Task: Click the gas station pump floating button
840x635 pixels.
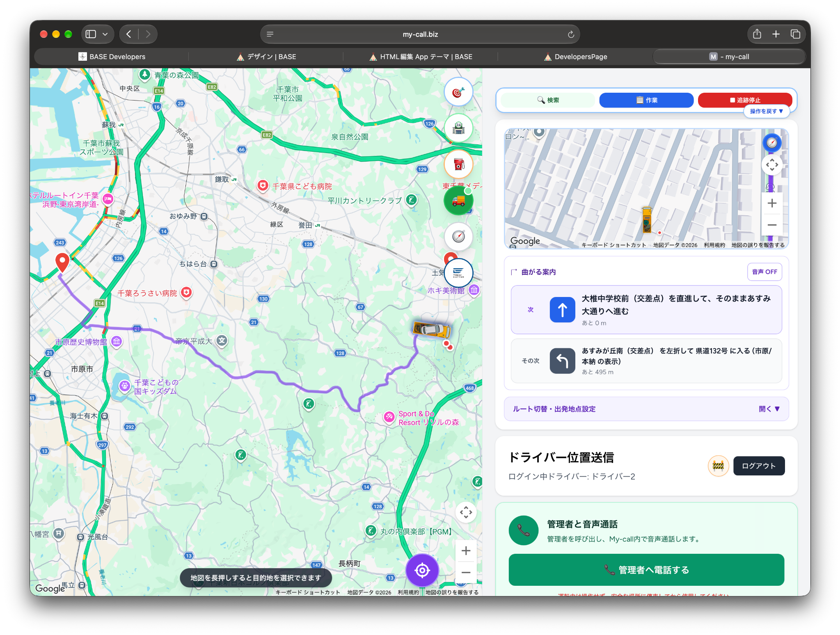Action: (458, 164)
